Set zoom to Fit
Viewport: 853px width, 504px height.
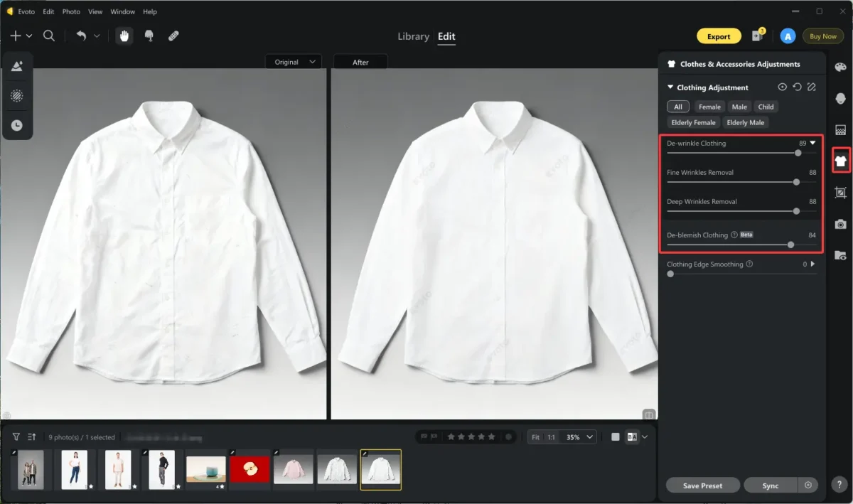[x=536, y=437]
